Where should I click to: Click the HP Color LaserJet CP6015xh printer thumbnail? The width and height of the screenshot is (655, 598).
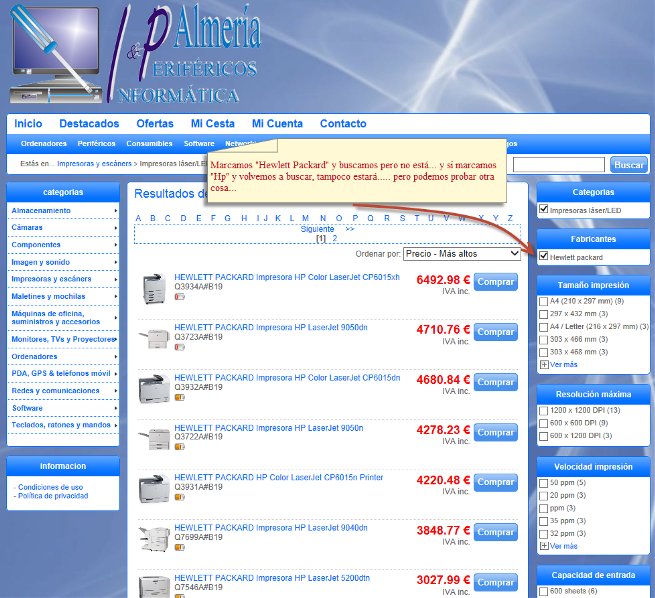pyautogui.click(x=155, y=288)
